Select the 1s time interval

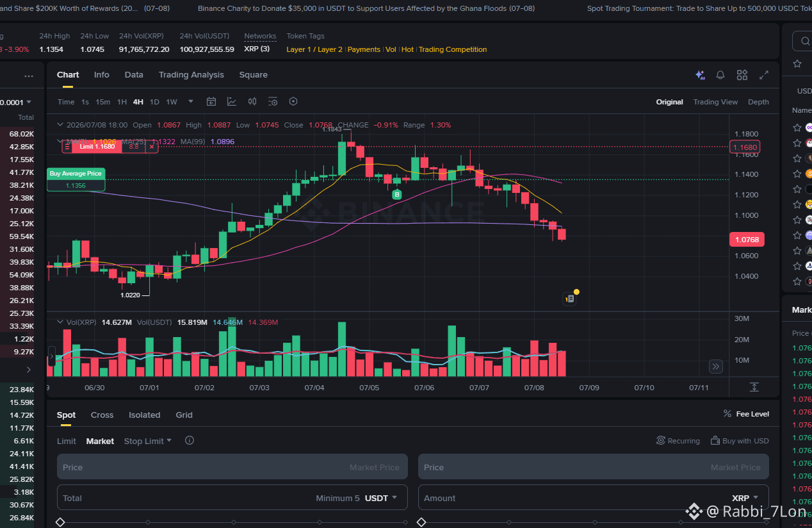(x=85, y=102)
